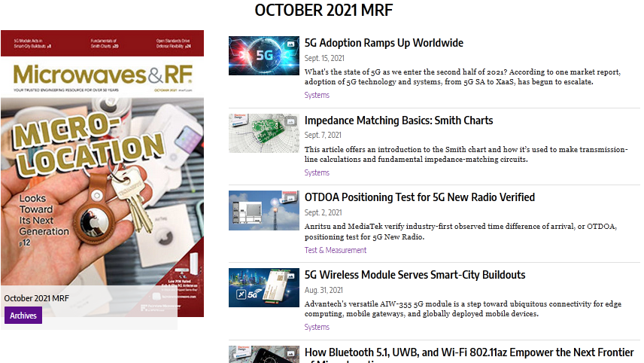Open 'OTDOA Positioning Test for 5G' headline
Image resolution: width=644 pixels, height=363 pixels.
[419, 197]
